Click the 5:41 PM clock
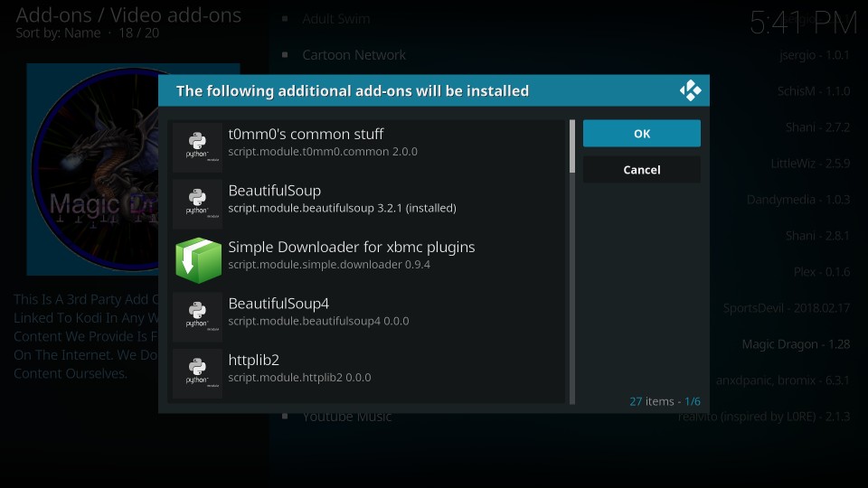 tap(803, 23)
